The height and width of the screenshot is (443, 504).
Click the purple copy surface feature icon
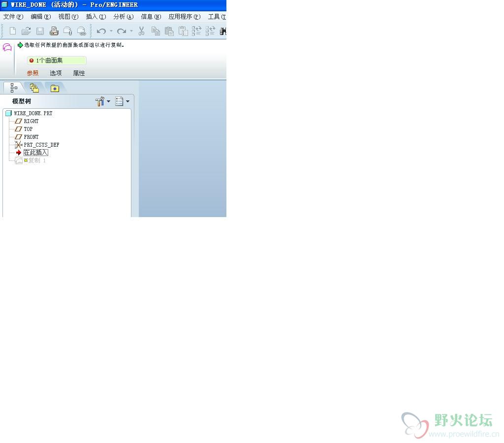pos(7,48)
